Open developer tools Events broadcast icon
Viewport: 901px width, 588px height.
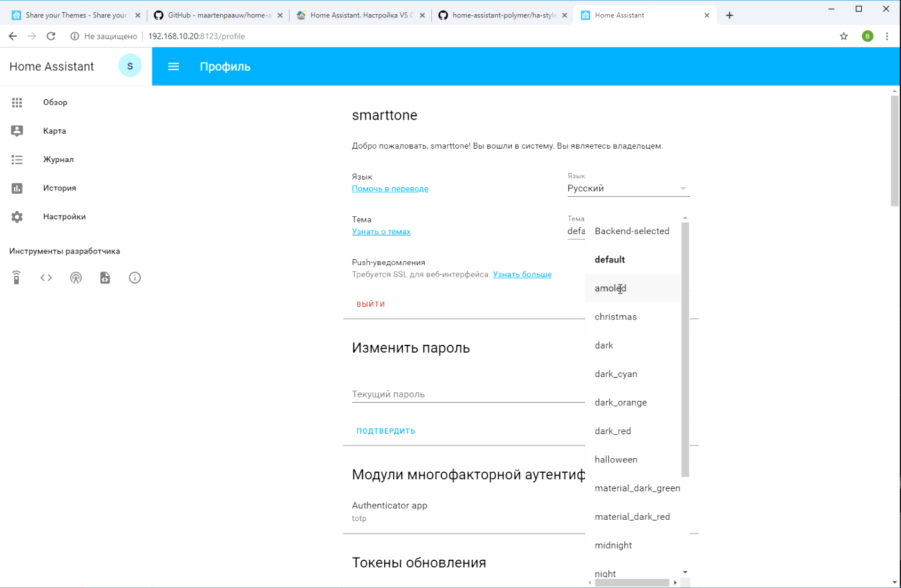coord(76,278)
